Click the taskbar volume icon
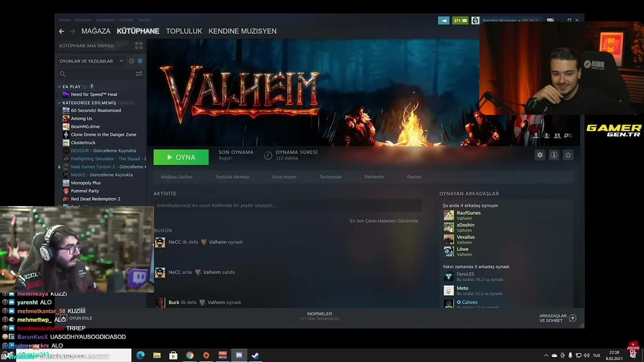The height and width of the screenshot is (362, 644). click(x=587, y=355)
